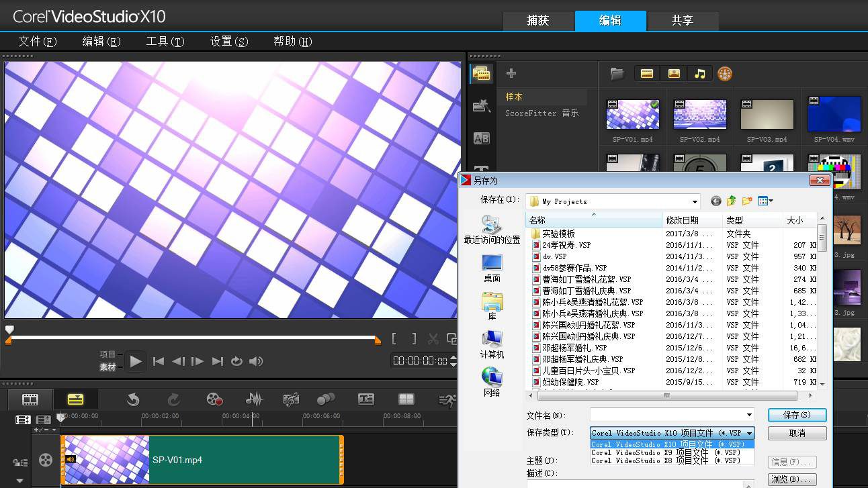Switch to Storyboard view
This screenshot has height=488, width=868.
30,399
